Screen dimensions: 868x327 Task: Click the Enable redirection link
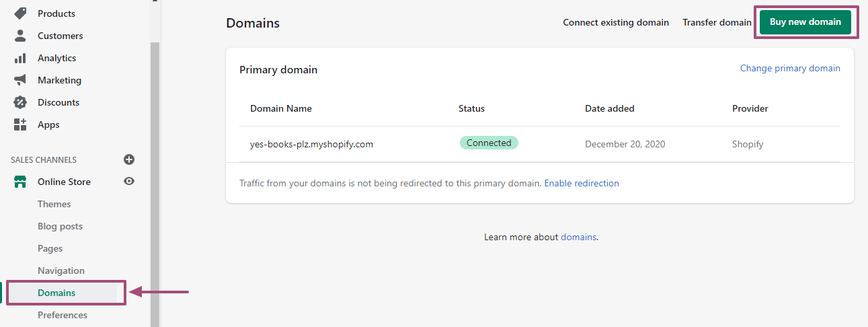(x=582, y=183)
